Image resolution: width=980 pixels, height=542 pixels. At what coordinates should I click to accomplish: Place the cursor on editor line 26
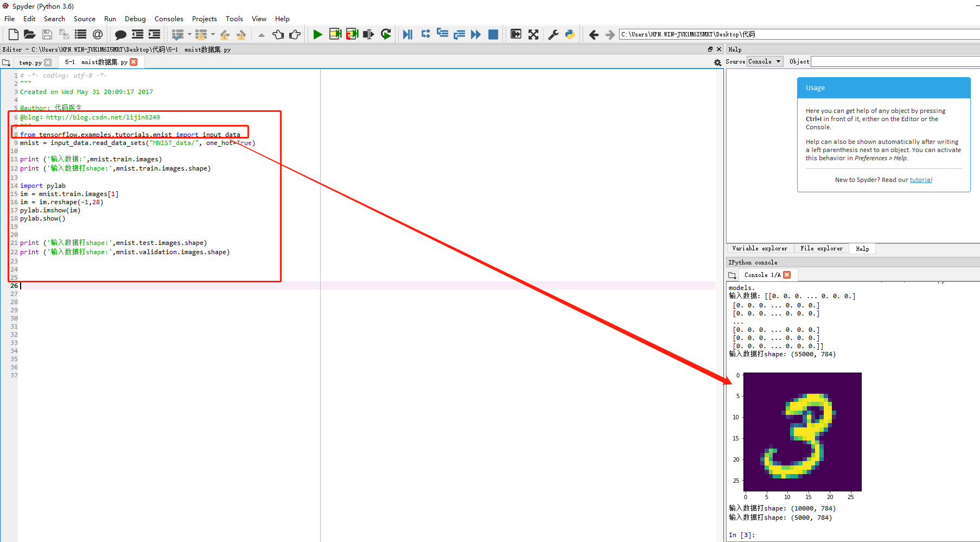click(367, 286)
